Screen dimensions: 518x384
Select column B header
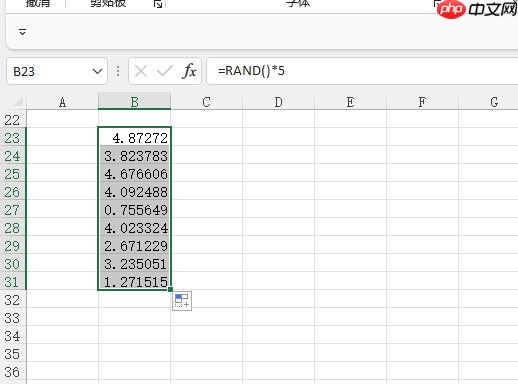(135, 101)
